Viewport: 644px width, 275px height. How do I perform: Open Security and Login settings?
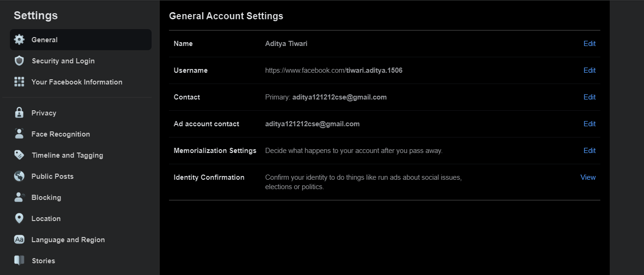tap(63, 61)
